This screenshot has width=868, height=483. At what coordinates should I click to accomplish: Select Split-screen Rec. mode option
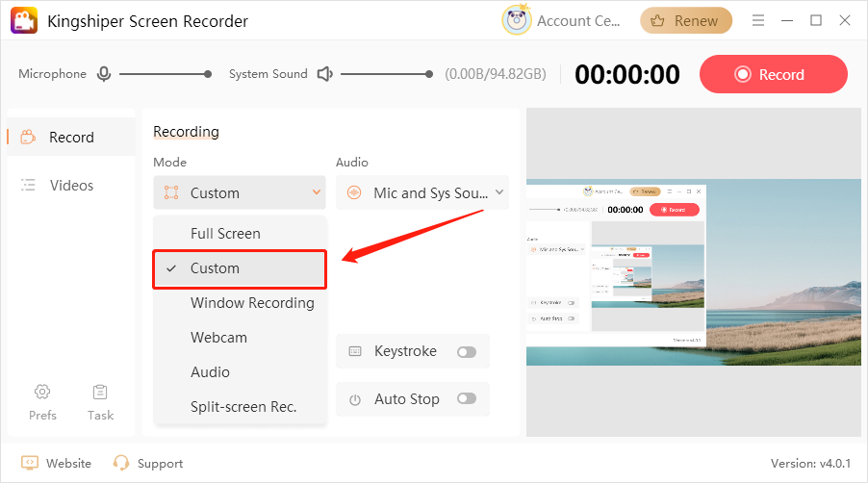[x=240, y=407]
